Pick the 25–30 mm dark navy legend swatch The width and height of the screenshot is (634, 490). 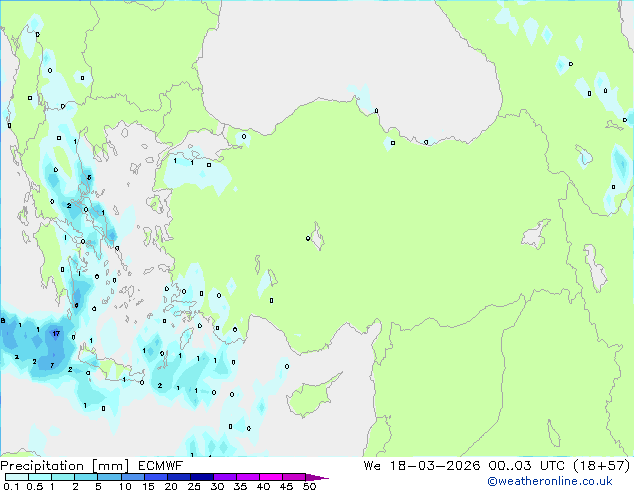click(201, 477)
